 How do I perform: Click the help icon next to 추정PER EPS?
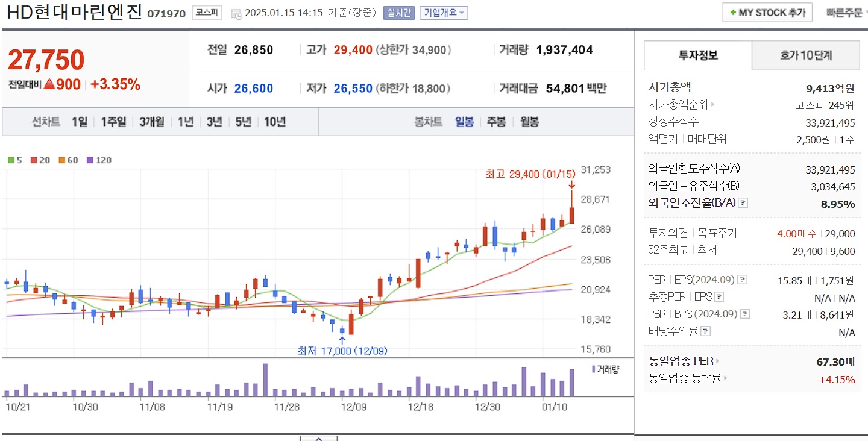719,296
